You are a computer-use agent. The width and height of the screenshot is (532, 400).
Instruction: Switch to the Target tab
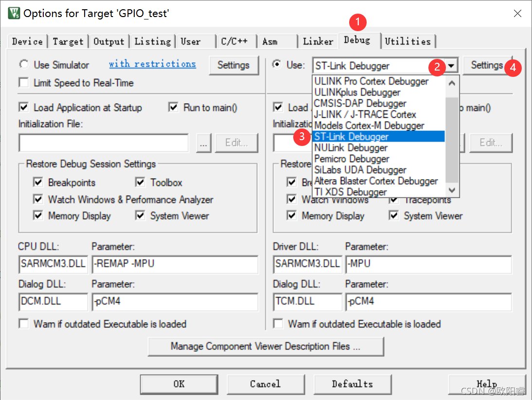[x=68, y=41]
